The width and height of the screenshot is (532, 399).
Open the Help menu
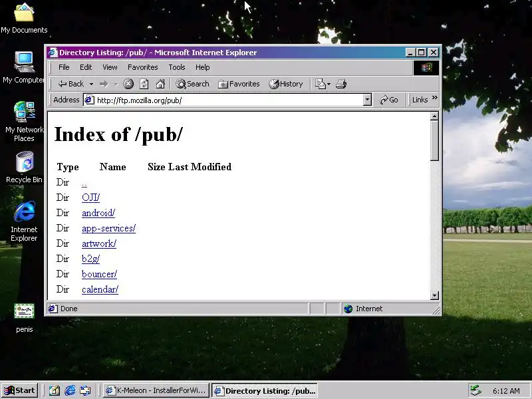tap(203, 67)
